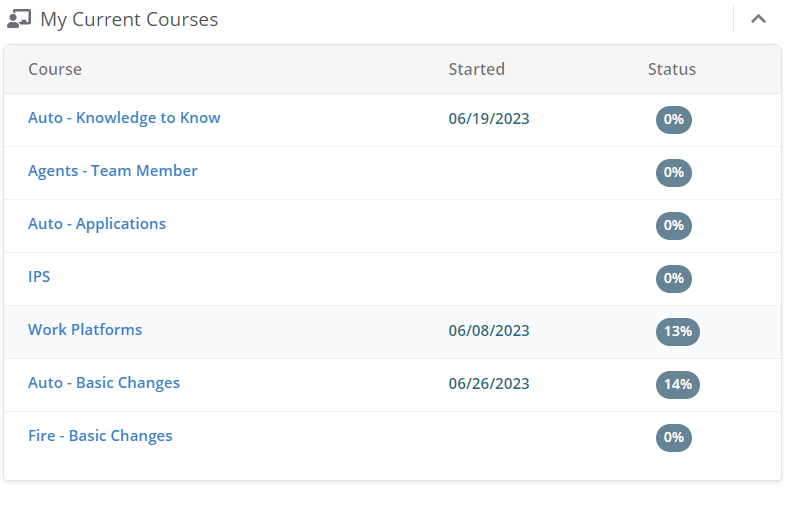The height and width of the screenshot is (511, 801).
Task: Click the 0% badge for IPS
Action: pos(673,278)
